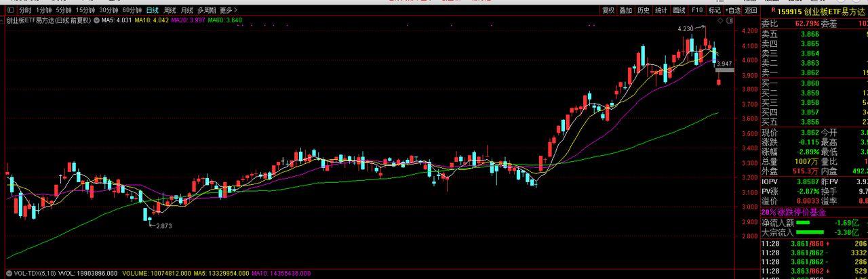The height and width of the screenshot is (279, 868).
Task: Switch to the 周线 weekly tab
Action: [x=170, y=10]
